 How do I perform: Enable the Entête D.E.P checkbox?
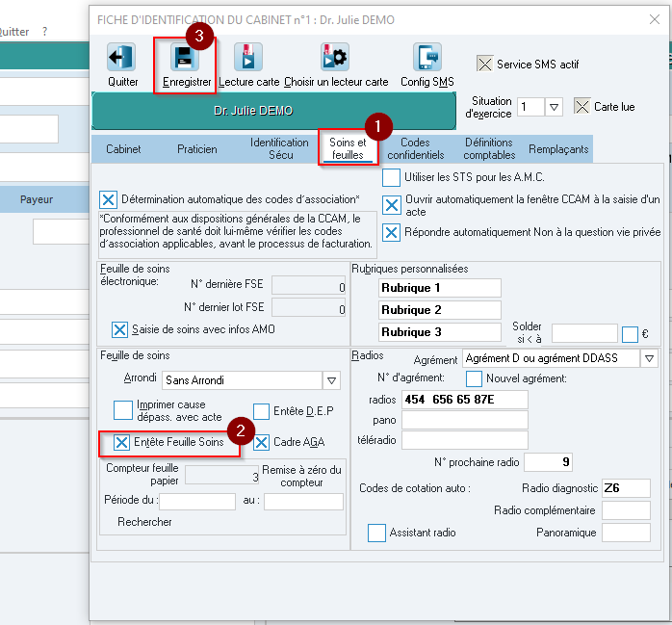(x=261, y=411)
